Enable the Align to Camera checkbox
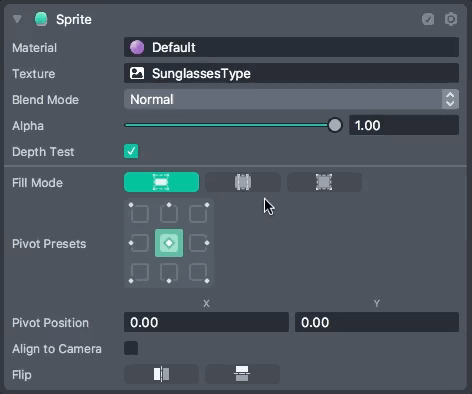The image size is (472, 394). click(131, 348)
